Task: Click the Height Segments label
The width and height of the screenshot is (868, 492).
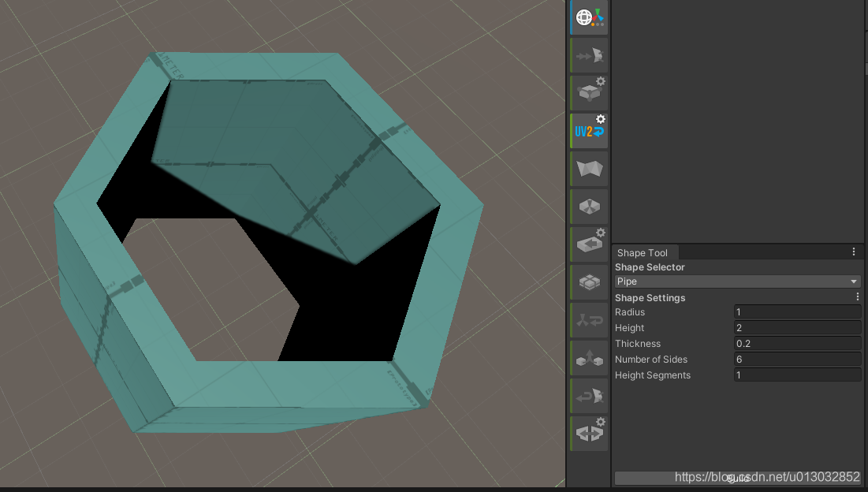Action: coord(653,375)
